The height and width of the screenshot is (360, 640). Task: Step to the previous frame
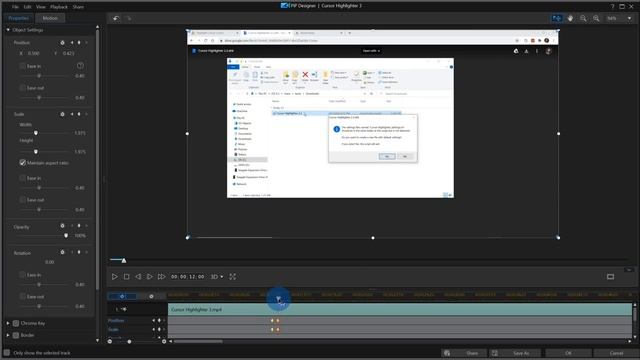(x=138, y=277)
